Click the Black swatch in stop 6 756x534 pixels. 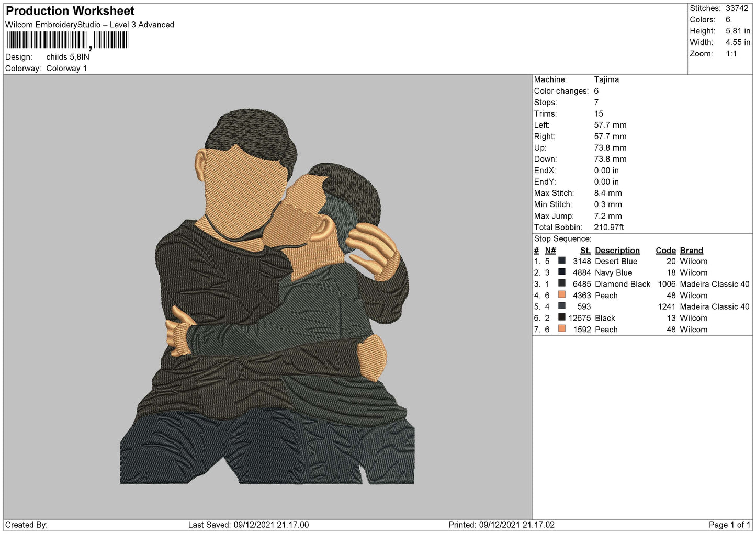[561, 317]
